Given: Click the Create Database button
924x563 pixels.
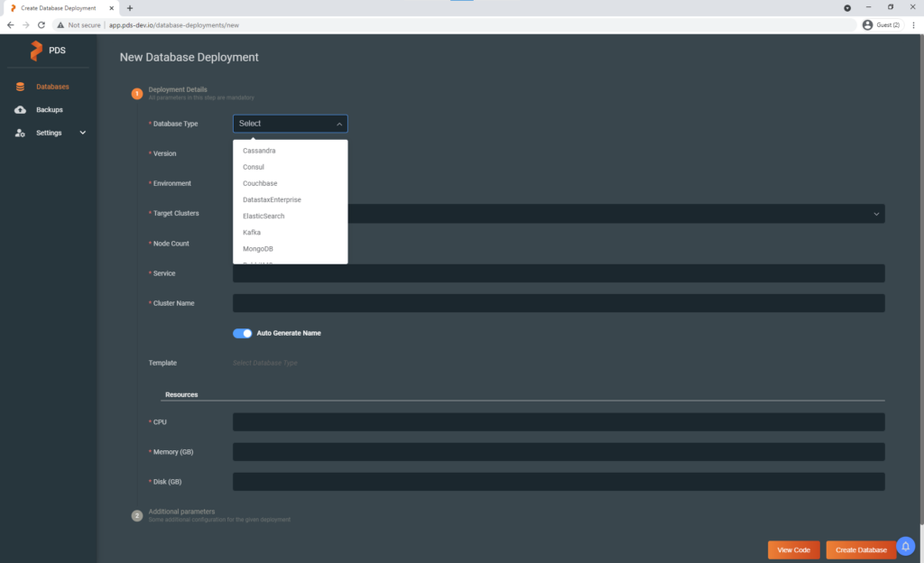Looking at the screenshot, I should pyautogui.click(x=861, y=550).
